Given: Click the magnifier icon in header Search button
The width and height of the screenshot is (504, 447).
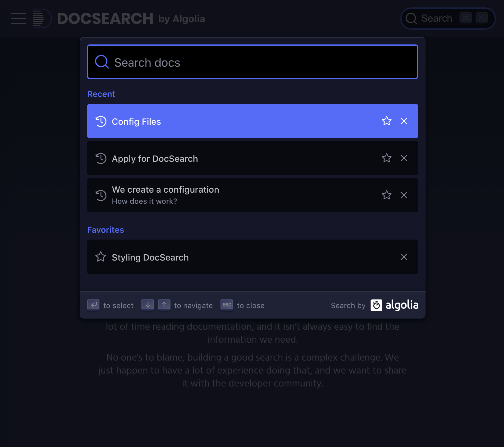Looking at the screenshot, I should point(411,19).
